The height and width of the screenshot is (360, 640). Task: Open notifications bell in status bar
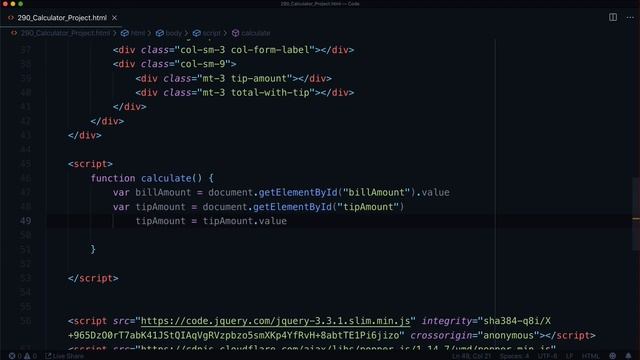(628, 356)
